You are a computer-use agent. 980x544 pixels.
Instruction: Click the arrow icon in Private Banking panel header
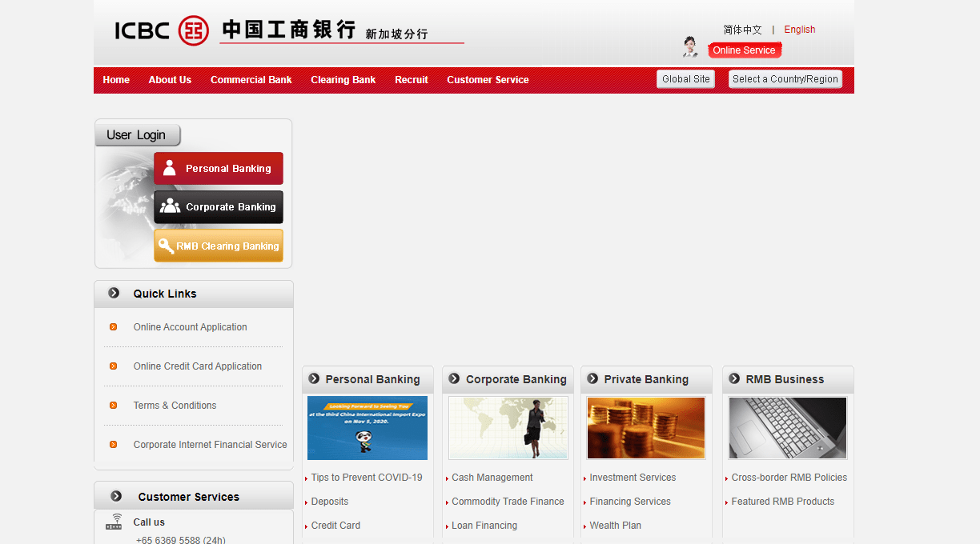click(592, 378)
